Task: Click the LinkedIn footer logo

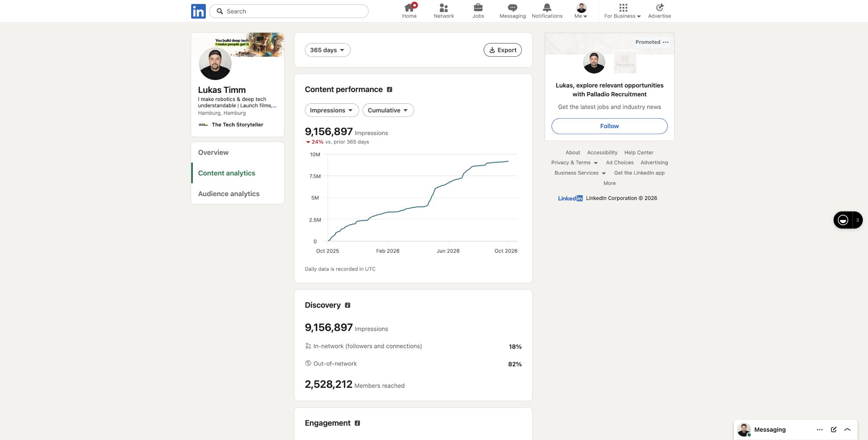Action: [x=570, y=198]
